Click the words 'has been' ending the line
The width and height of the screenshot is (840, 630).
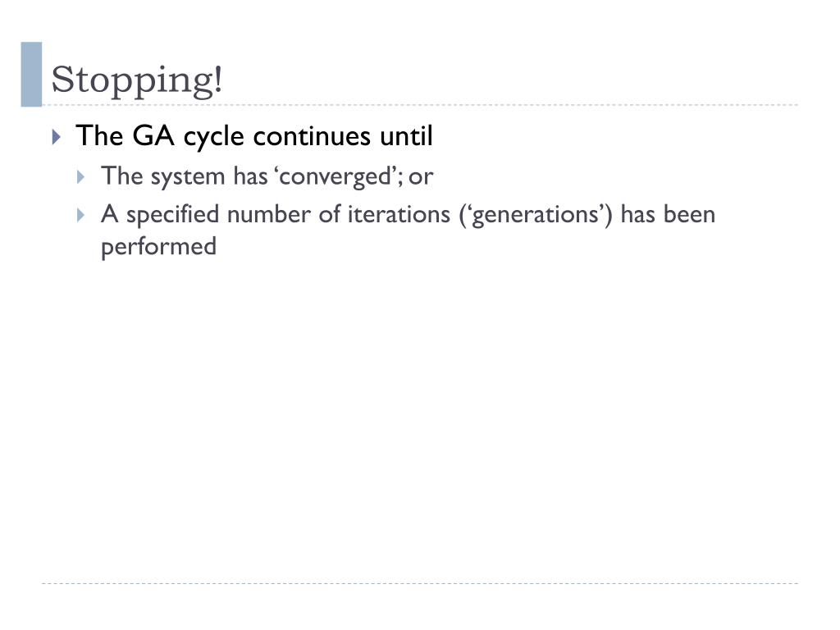point(668,214)
